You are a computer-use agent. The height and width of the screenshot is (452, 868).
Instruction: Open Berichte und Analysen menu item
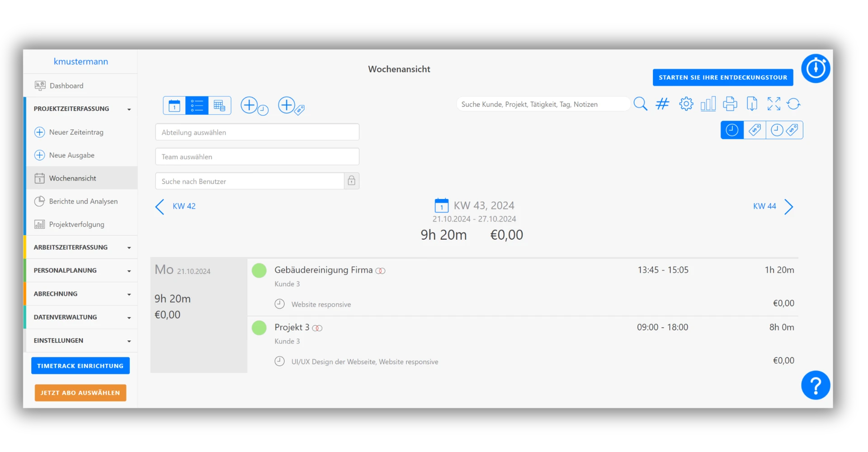pyautogui.click(x=83, y=201)
